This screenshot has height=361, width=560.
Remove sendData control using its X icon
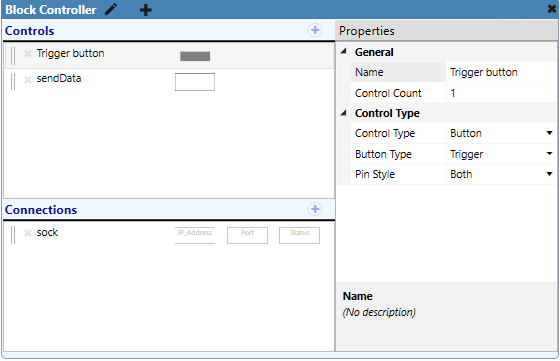pos(28,79)
